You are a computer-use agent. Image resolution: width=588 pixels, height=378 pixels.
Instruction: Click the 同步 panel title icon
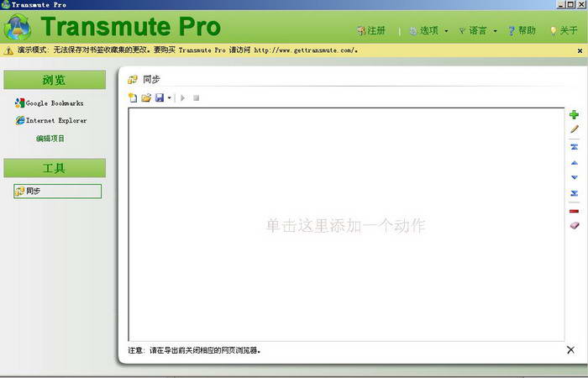[x=133, y=80]
